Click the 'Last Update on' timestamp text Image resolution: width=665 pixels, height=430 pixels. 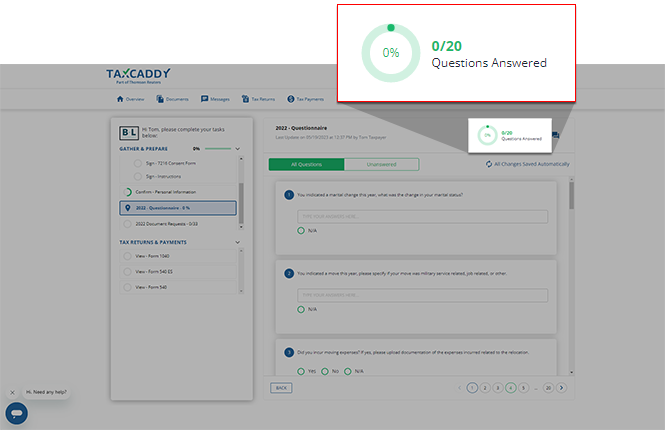[331, 137]
